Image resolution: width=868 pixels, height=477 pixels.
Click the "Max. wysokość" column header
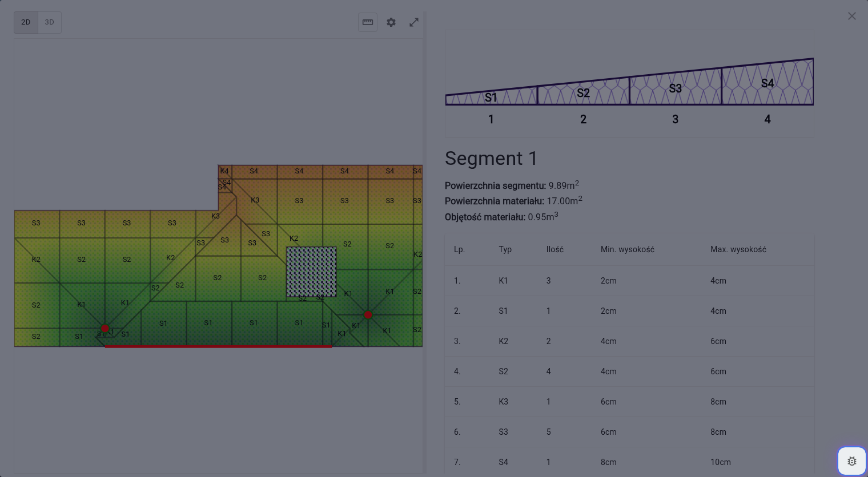738,249
